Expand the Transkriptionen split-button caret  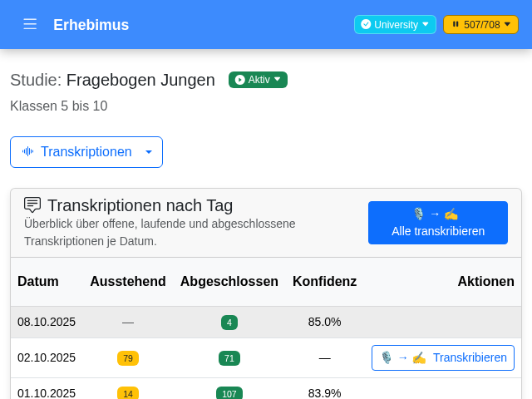coord(149,152)
